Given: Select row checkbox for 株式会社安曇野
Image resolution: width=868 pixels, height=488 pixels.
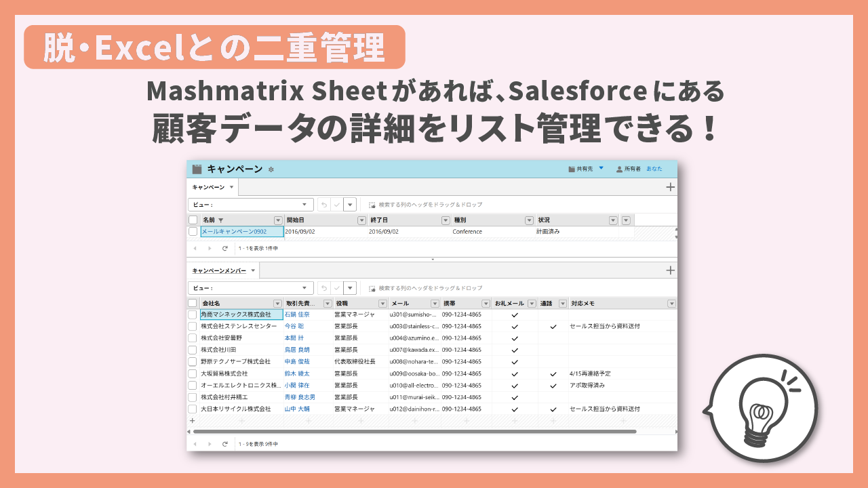Looking at the screenshot, I should [193, 338].
